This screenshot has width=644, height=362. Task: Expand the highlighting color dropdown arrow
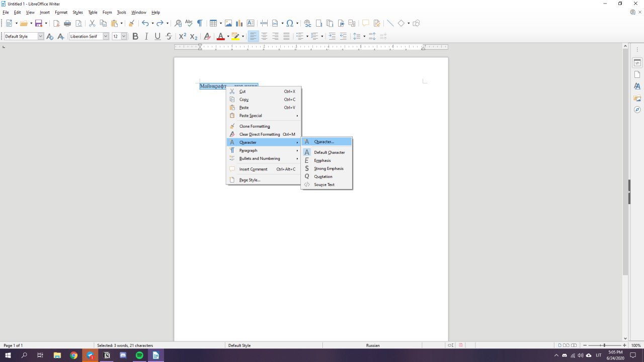(x=243, y=36)
